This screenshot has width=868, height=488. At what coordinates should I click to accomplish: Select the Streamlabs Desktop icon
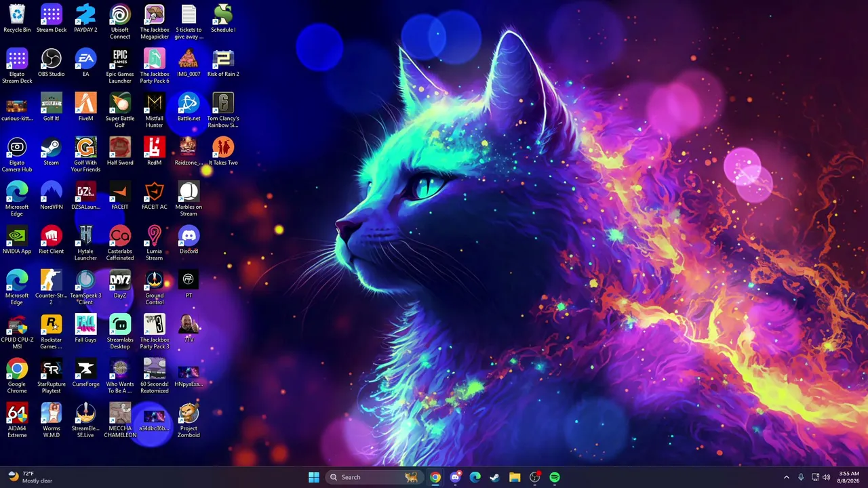[120, 331]
